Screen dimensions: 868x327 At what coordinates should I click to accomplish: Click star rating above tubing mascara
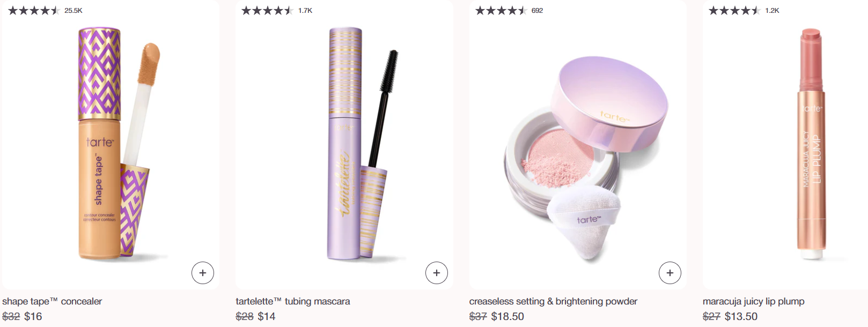point(267,11)
